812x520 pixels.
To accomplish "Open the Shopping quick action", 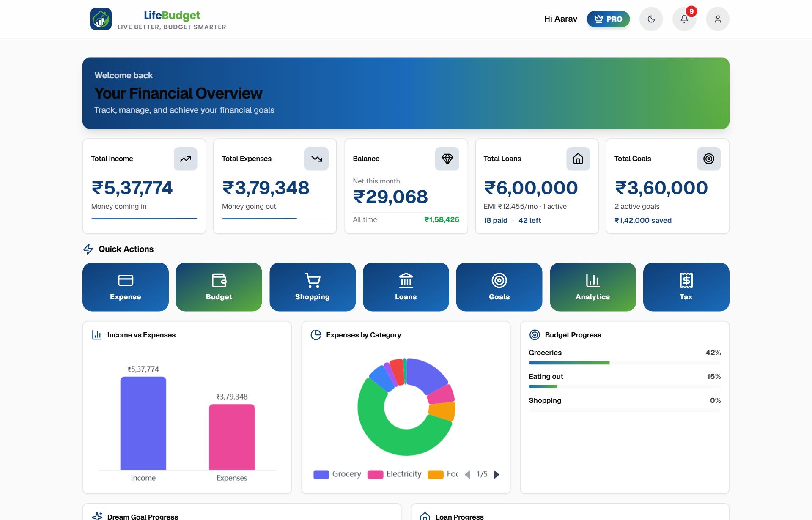I will [x=313, y=287].
